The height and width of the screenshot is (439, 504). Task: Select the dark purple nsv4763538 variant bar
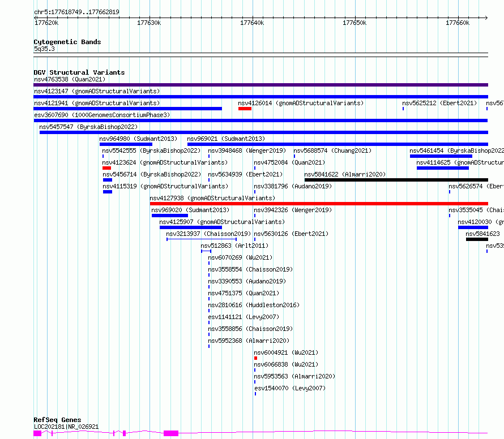click(260, 85)
